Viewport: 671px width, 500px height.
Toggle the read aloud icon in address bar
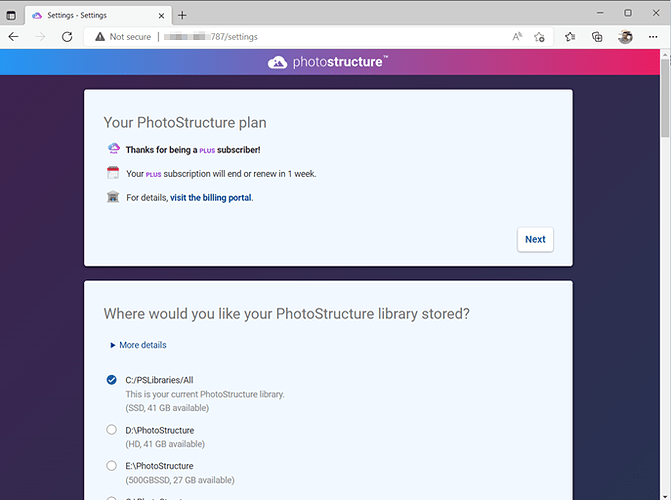(517, 37)
